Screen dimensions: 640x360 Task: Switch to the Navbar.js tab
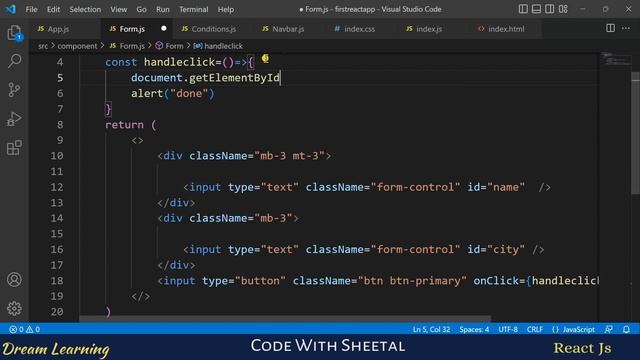(288, 29)
